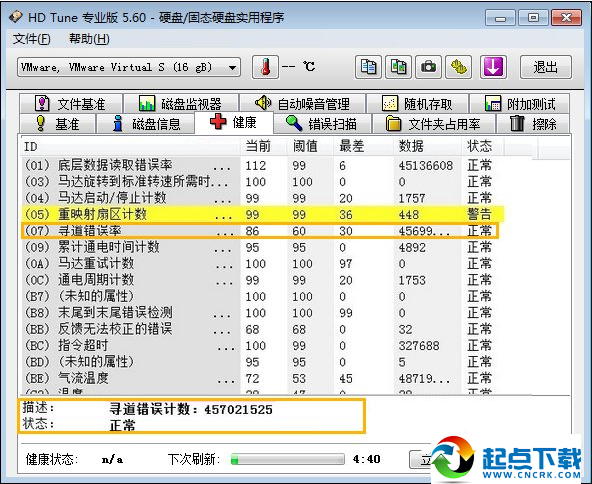Switch to the 文件基准 tab
Image resolution: width=592 pixels, height=484 pixels.
point(71,103)
